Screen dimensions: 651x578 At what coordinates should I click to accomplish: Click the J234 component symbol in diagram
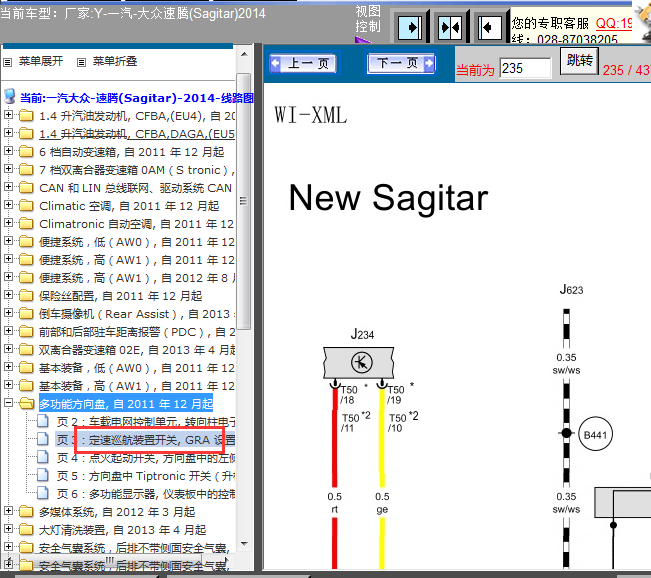(x=359, y=363)
